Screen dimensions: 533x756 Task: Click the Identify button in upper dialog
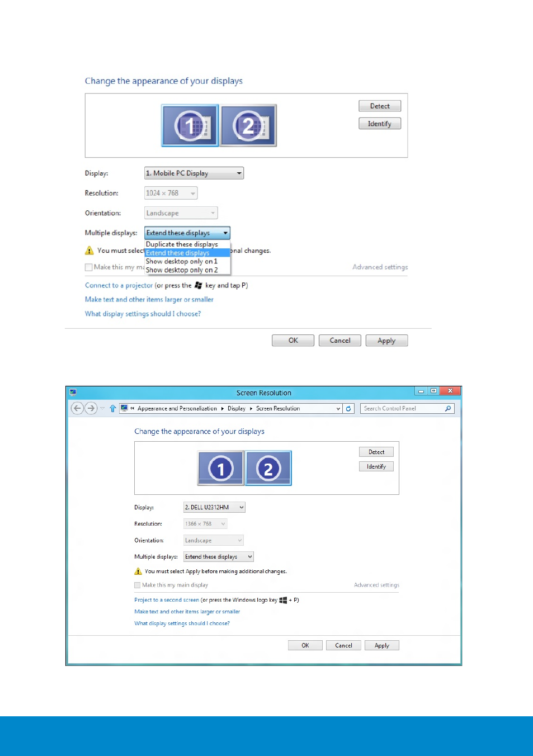(380, 124)
